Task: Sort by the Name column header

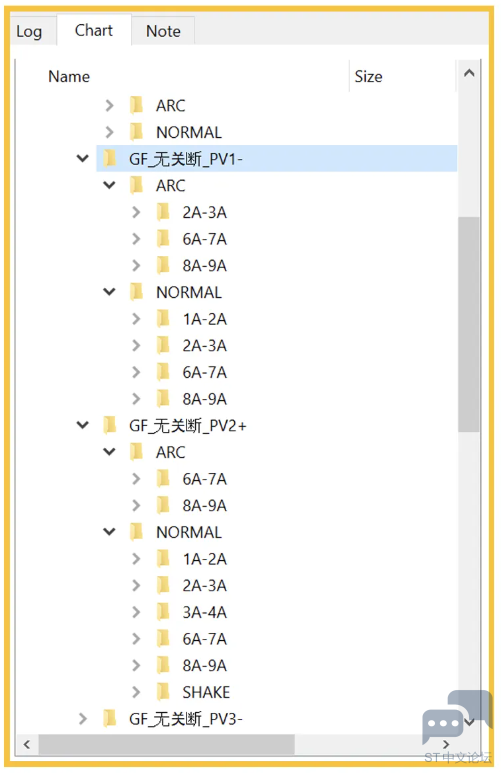Action: 69,76
